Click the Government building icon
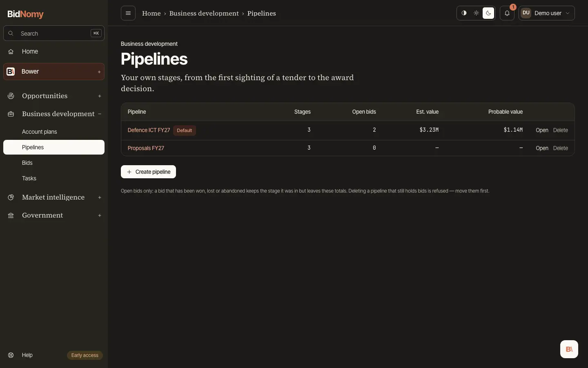Image resolution: width=588 pixels, height=368 pixels. pyautogui.click(x=11, y=215)
